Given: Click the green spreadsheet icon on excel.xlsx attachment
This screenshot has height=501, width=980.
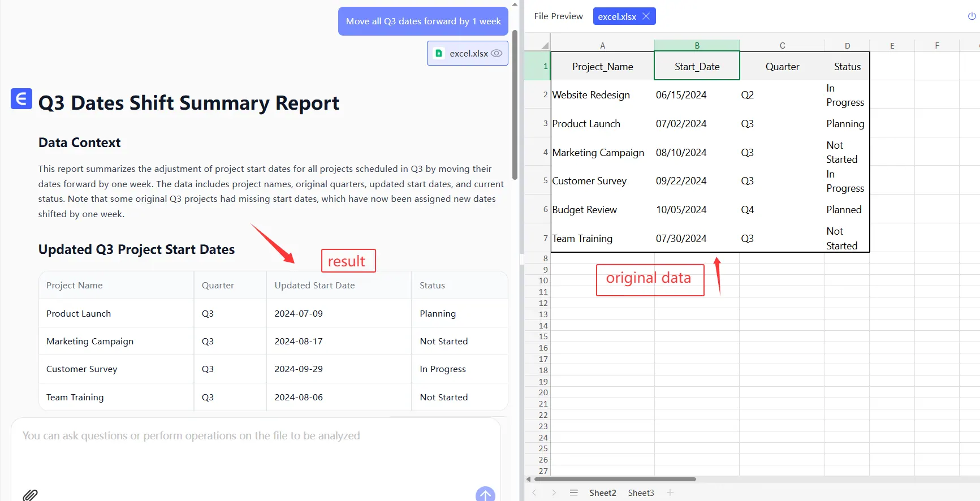Looking at the screenshot, I should tap(439, 53).
